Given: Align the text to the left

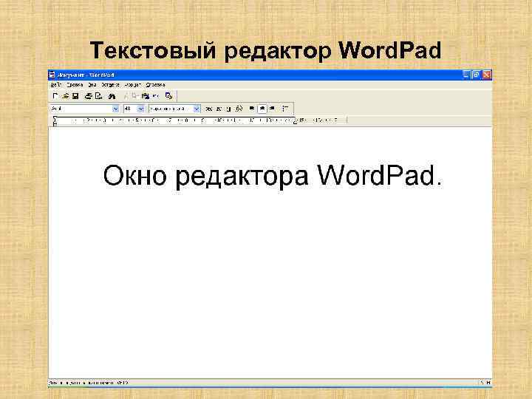Looking at the screenshot, I should point(252,109).
